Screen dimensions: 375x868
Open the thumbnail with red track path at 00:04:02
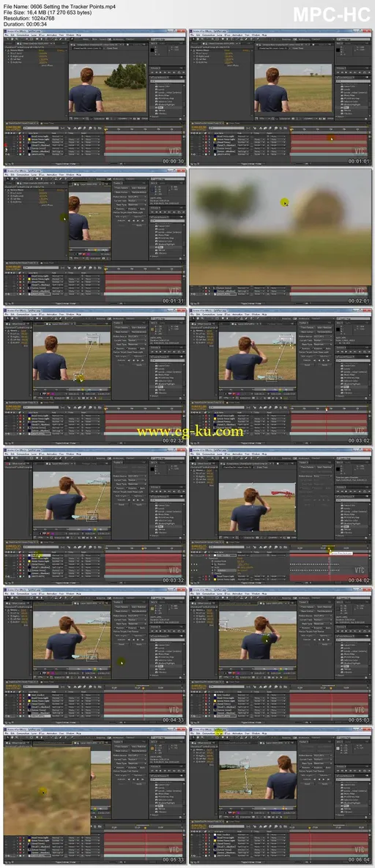pos(281,517)
